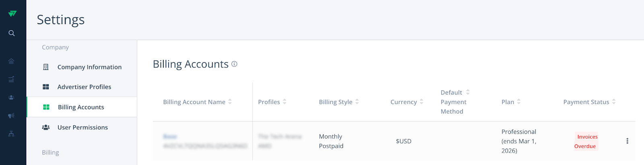Select Billing Accounts in settings menu
The width and height of the screenshot is (644, 165).
coord(82,107)
